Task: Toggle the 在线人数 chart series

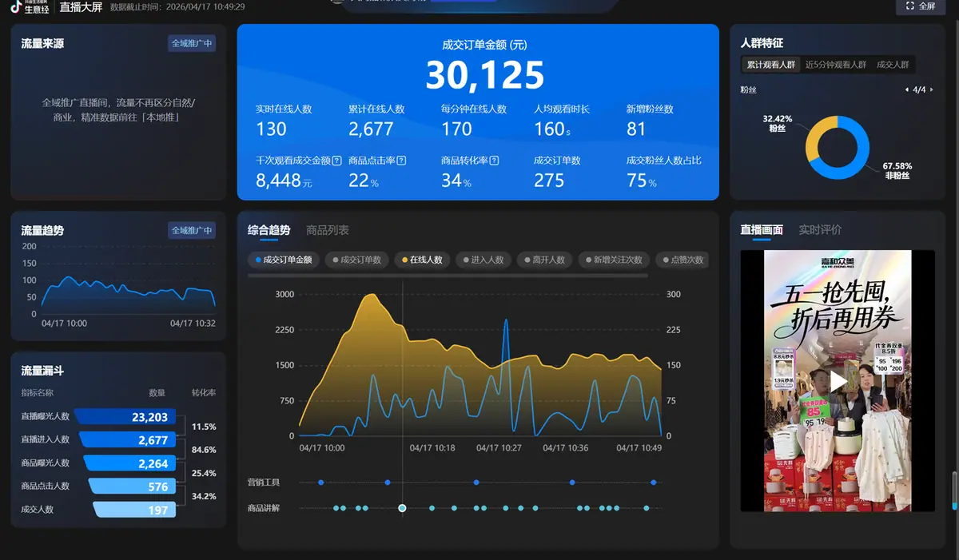Action: point(422,260)
